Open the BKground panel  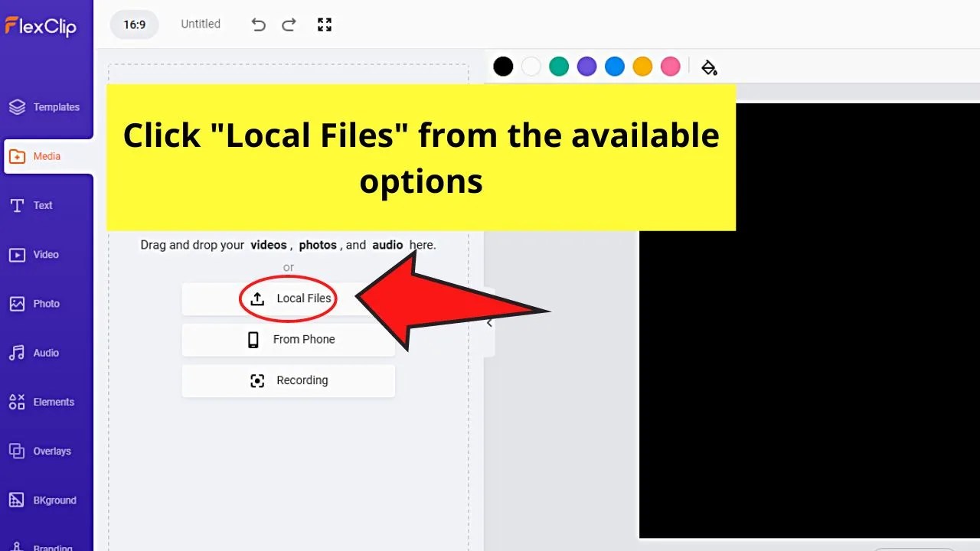(46, 500)
